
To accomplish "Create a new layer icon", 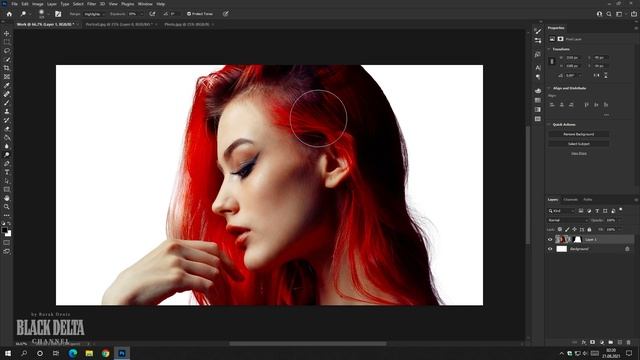I will 620,342.
